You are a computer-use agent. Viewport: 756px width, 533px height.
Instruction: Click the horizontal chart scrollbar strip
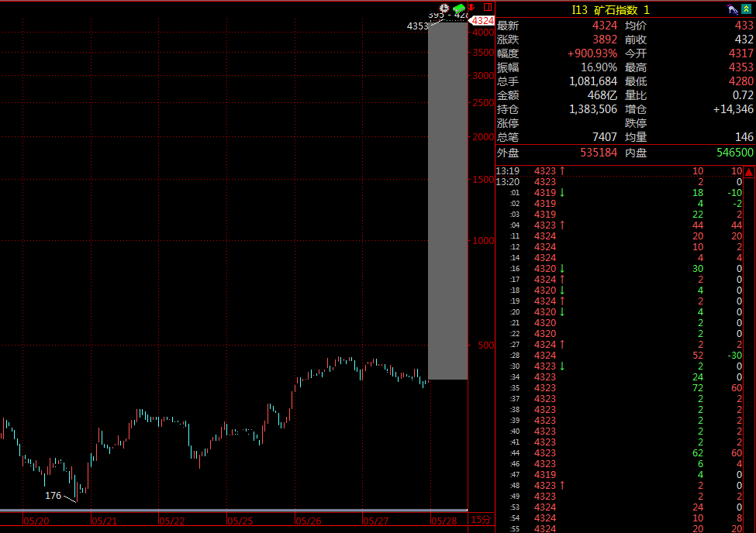point(233,511)
